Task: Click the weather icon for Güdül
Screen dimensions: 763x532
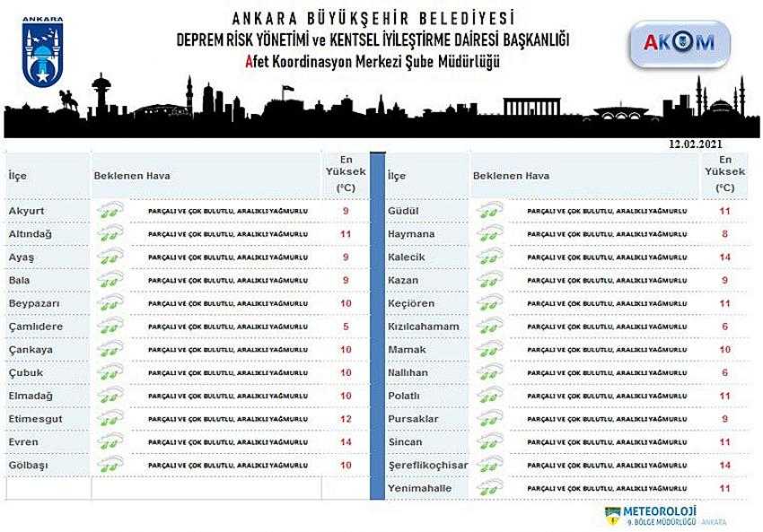Action: pos(488,211)
